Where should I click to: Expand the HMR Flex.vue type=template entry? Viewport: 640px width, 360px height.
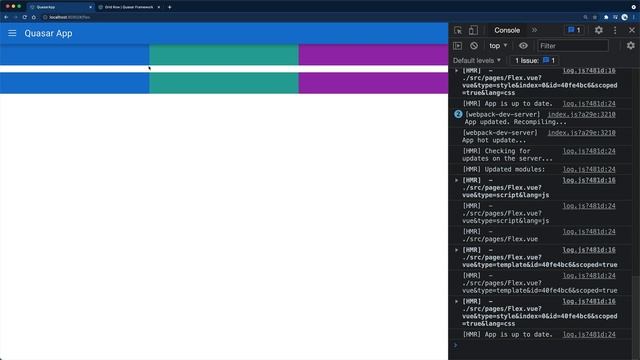(x=457, y=250)
